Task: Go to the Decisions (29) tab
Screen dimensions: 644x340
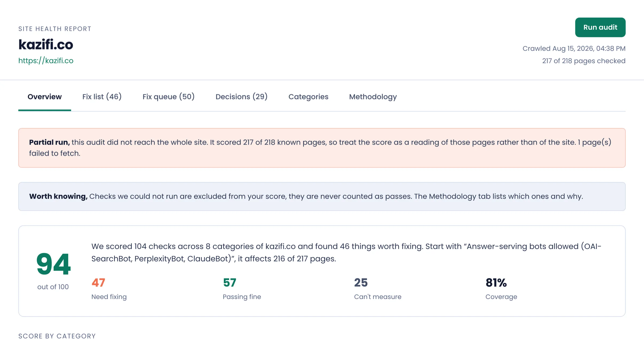Action: (241, 97)
